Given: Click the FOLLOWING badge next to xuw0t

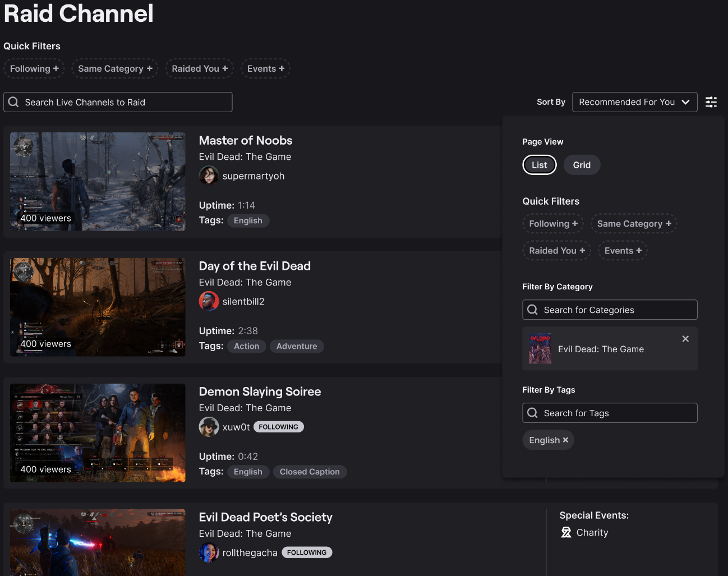Looking at the screenshot, I should [x=279, y=427].
